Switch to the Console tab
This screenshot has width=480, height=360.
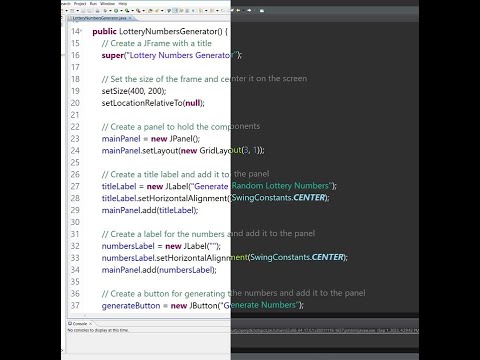click(79, 323)
